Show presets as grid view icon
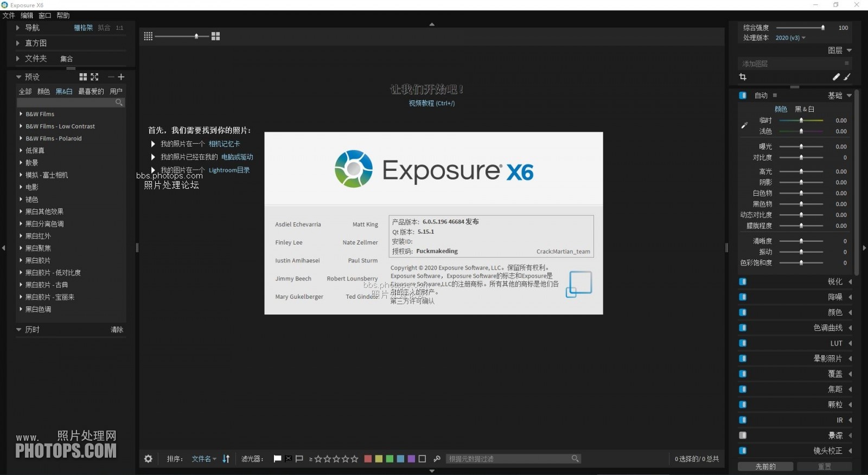 click(x=83, y=77)
